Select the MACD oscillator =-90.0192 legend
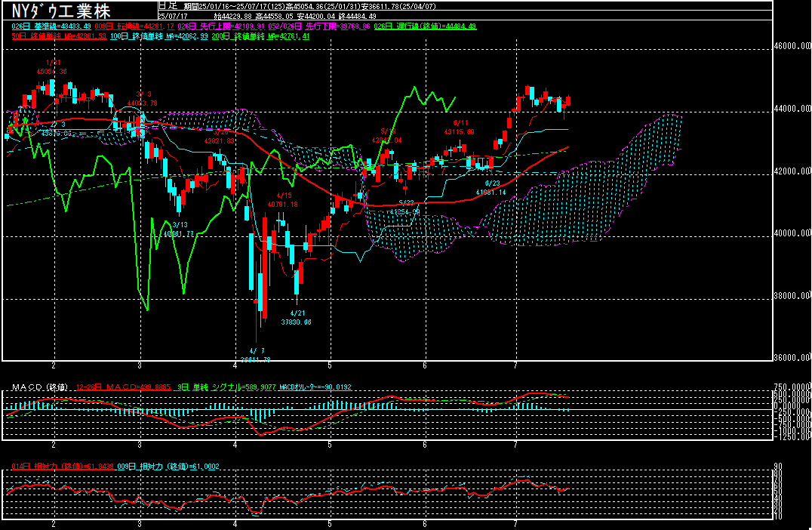 pyautogui.click(x=315, y=387)
